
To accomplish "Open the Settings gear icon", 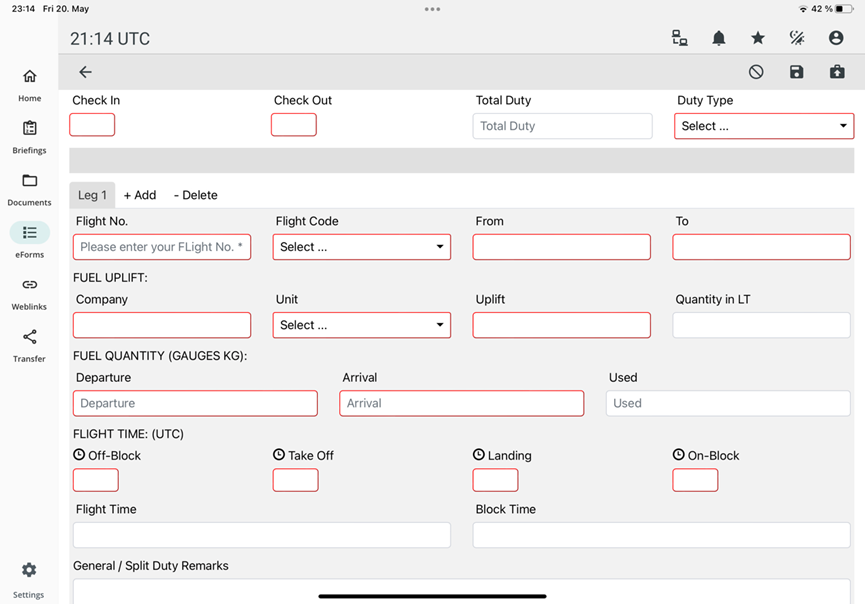I will (x=29, y=570).
